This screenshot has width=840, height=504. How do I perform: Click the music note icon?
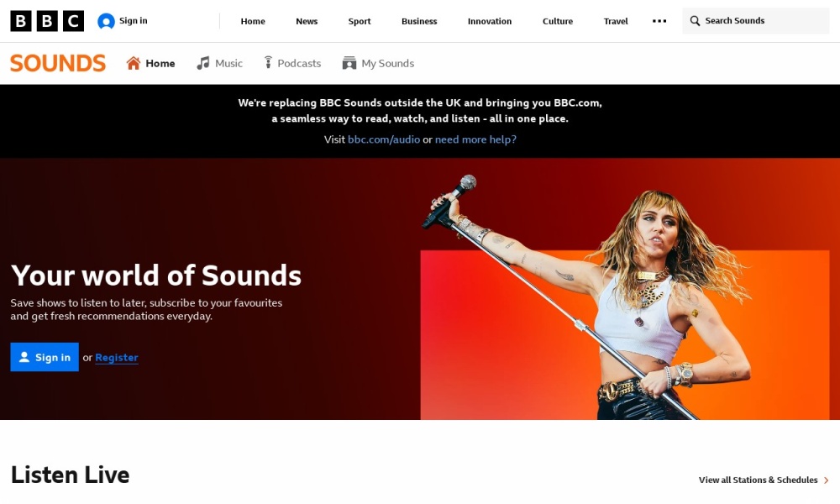click(203, 63)
